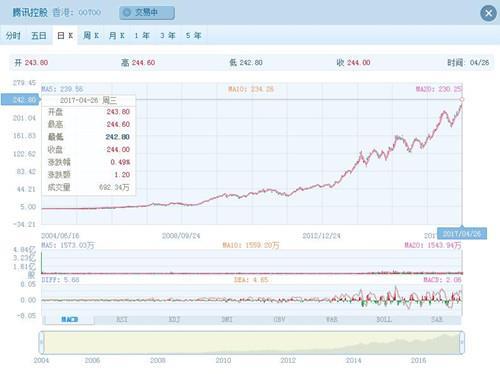Click the MA5: 239.56 label
Image resolution: width=500 pixels, height=374 pixels.
tap(62, 89)
